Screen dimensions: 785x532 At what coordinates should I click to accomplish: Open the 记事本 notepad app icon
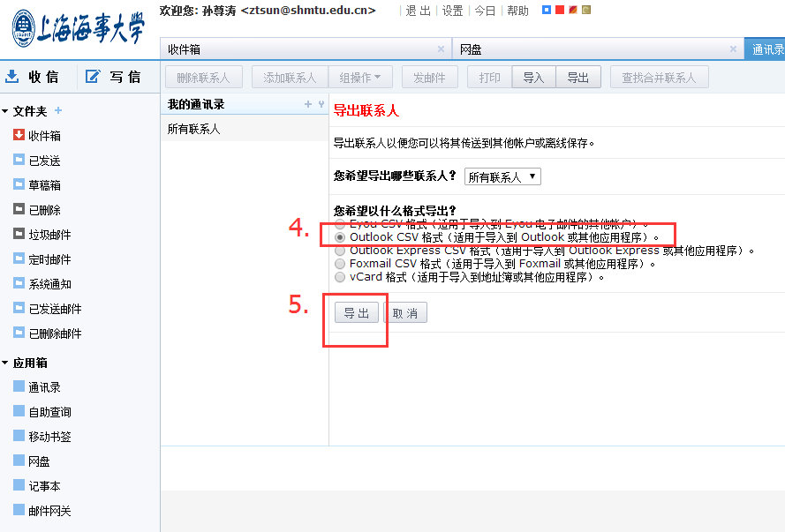(19, 485)
